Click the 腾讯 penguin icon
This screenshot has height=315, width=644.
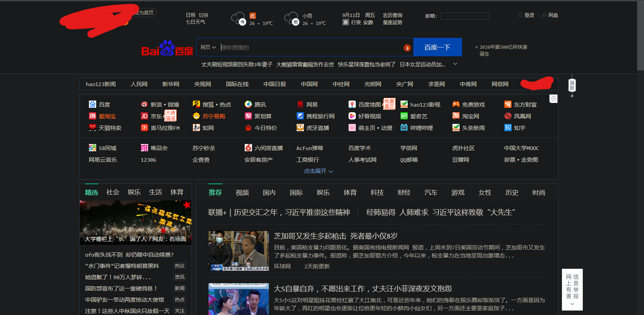tap(248, 104)
